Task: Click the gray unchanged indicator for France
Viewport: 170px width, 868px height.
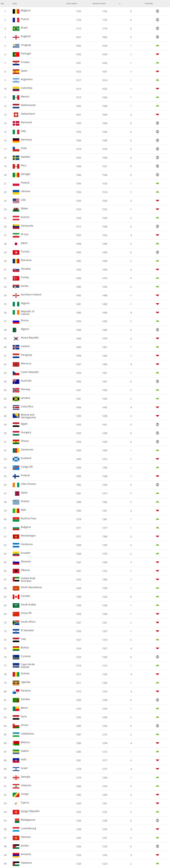Action: click(x=157, y=20)
